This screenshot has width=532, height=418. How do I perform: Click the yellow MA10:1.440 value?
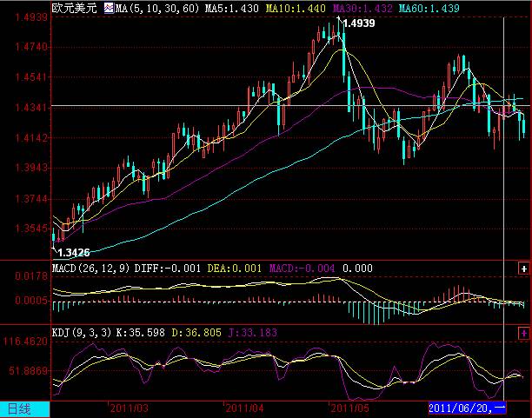296,8
